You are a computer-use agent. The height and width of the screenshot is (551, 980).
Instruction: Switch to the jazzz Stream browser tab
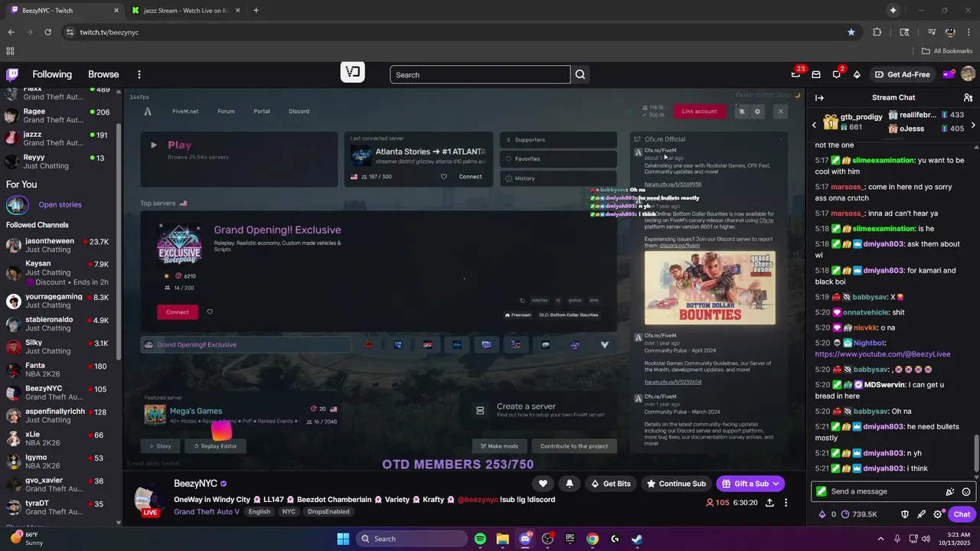[x=184, y=11]
